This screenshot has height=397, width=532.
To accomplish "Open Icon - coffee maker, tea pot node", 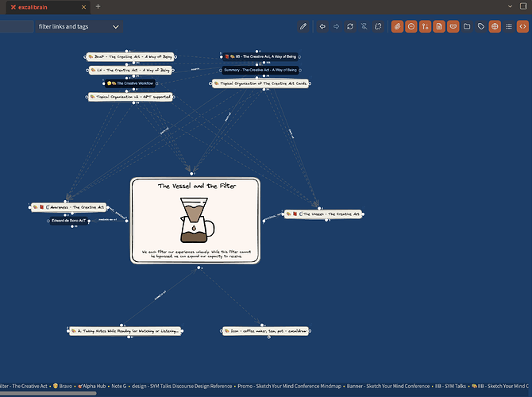I will point(266,331).
